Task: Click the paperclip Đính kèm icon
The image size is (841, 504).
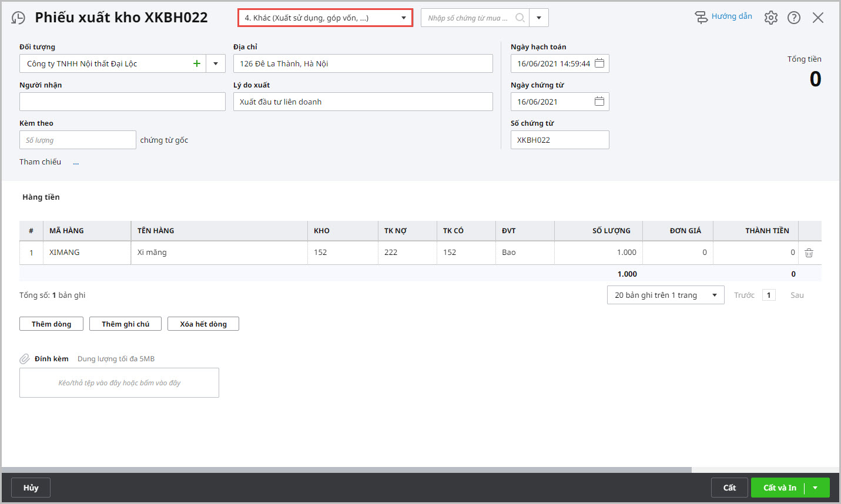Action: (x=25, y=359)
